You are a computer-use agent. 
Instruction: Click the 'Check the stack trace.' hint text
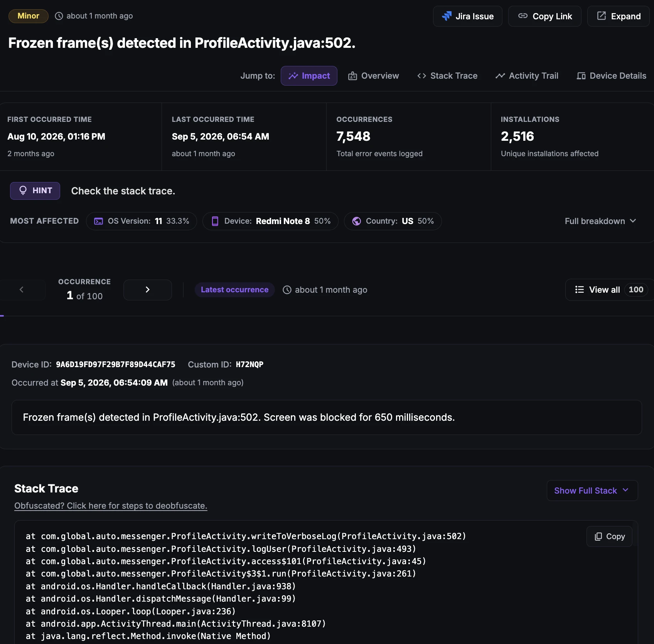tap(123, 191)
